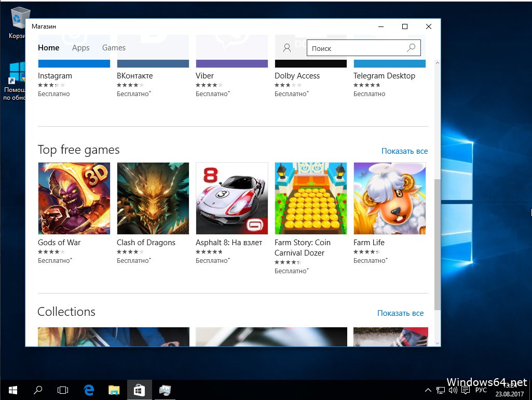Screen dimensions: 532x400
Task: Click the "Clash of Dragons" title text
Action: point(146,243)
